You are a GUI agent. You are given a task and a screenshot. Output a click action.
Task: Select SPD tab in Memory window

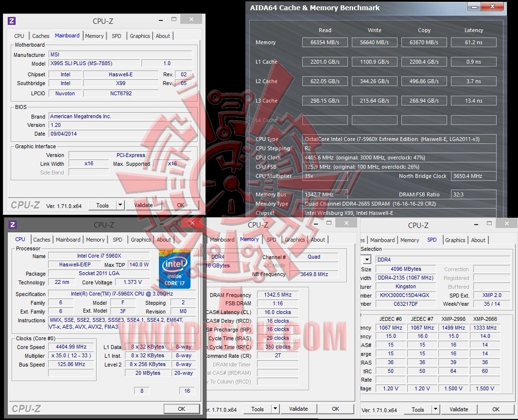(272, 240)
